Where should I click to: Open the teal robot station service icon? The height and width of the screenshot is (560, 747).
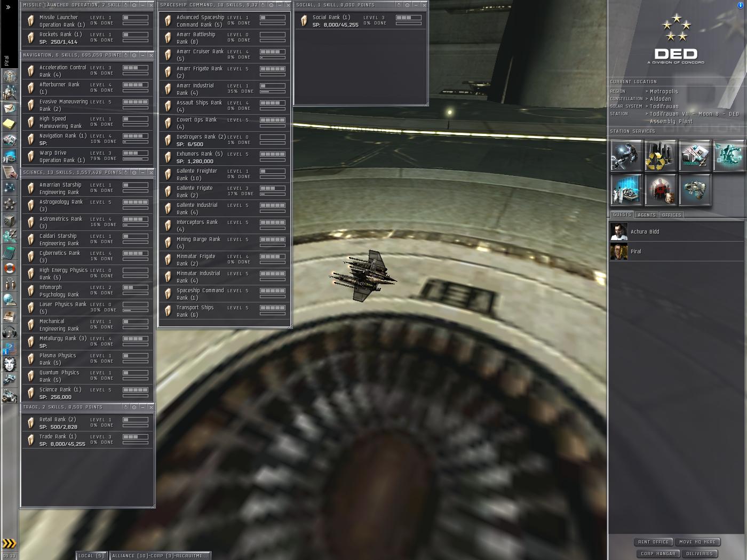(x=728, y=156)
